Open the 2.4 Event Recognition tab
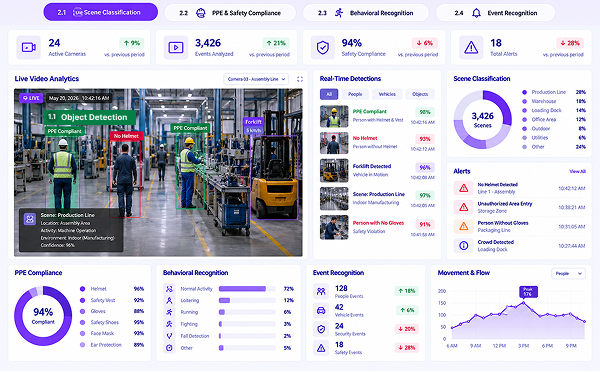 (496, 13)
